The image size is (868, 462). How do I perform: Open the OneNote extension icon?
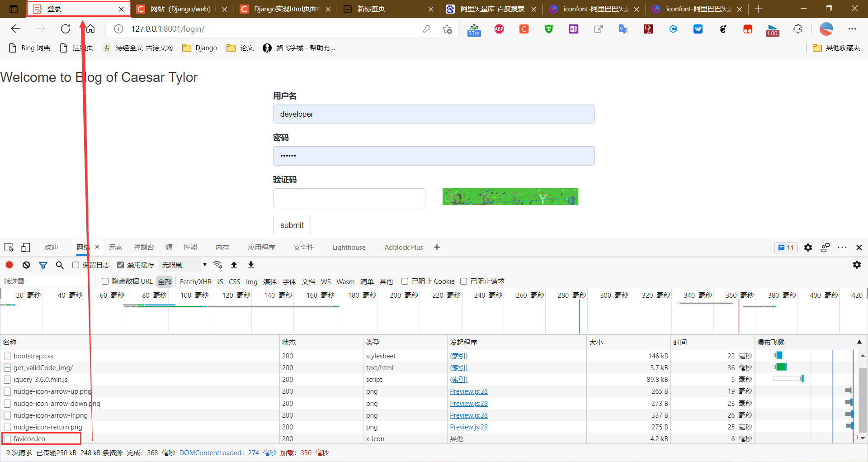click(574, 29)
